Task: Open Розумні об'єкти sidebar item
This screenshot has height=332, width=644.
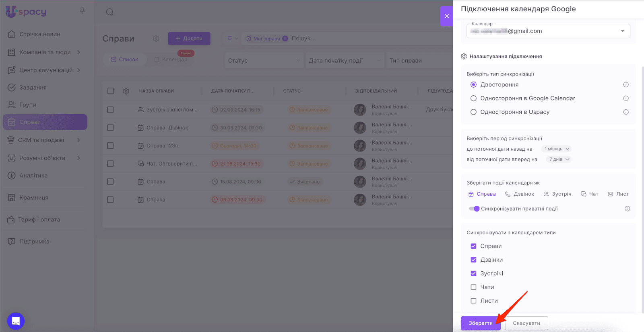Action: point(45,158)
